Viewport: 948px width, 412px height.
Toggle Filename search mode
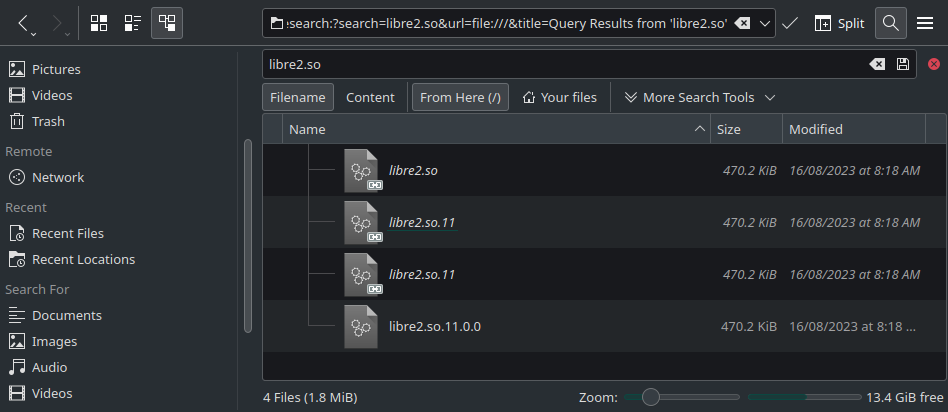pos(297,97)
